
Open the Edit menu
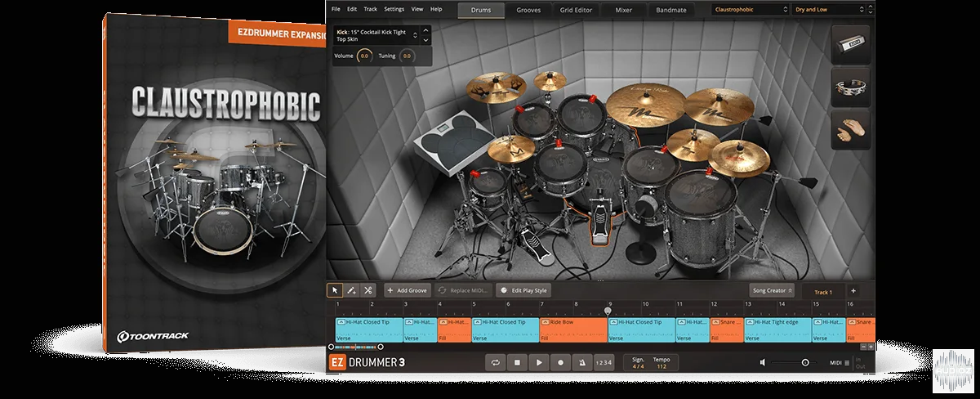click(x=352, y=8)
